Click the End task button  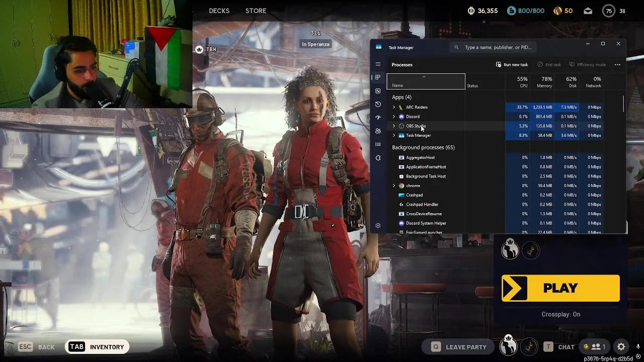coord(549,64)
